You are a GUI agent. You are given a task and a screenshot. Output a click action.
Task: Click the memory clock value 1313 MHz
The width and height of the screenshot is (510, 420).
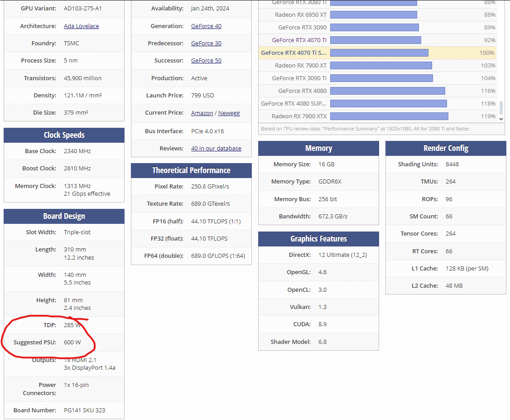pyautogui.click(x=77, y=186)
